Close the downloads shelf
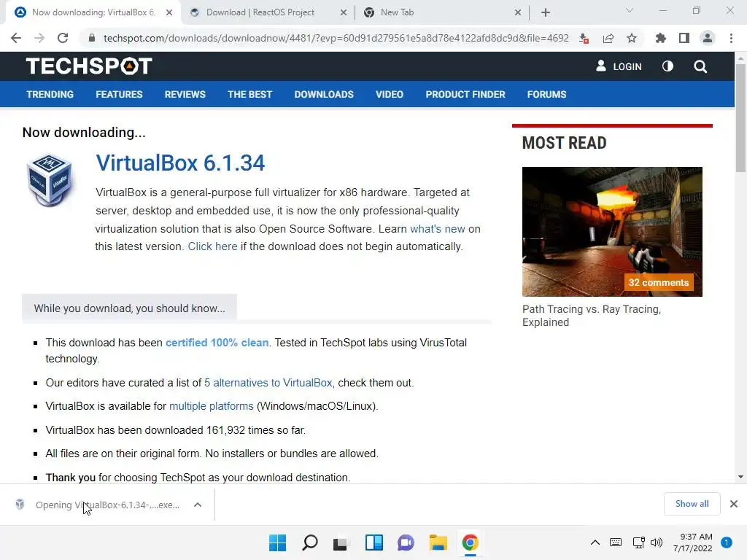The height and width of the screenshot is (560, 747). 734,503
